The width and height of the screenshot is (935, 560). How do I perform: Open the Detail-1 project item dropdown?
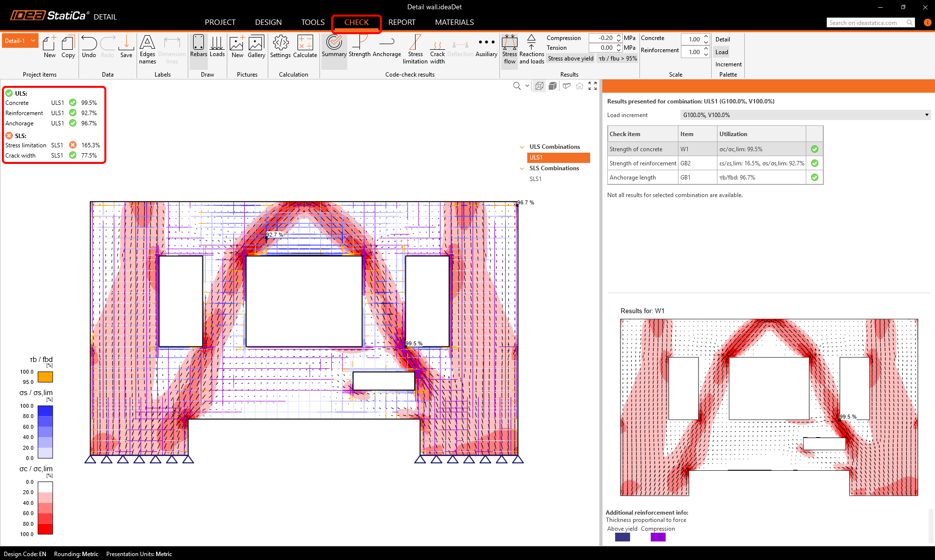[x=33, y=41]
